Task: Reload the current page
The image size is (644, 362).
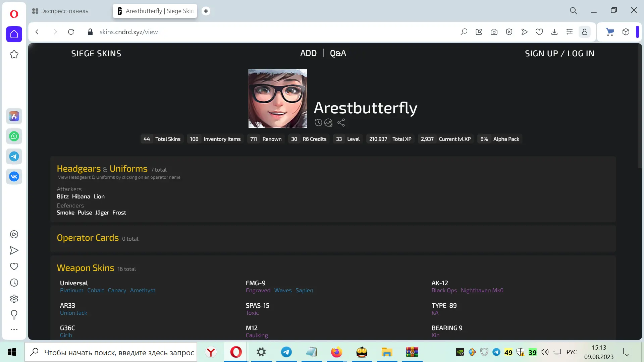Action: (71, 32)
